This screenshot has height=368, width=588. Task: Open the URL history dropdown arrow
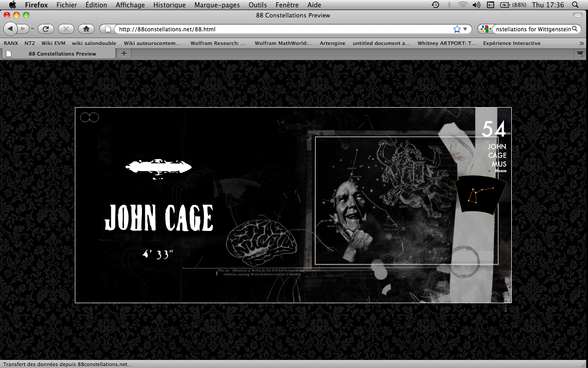tap(465, 29)
